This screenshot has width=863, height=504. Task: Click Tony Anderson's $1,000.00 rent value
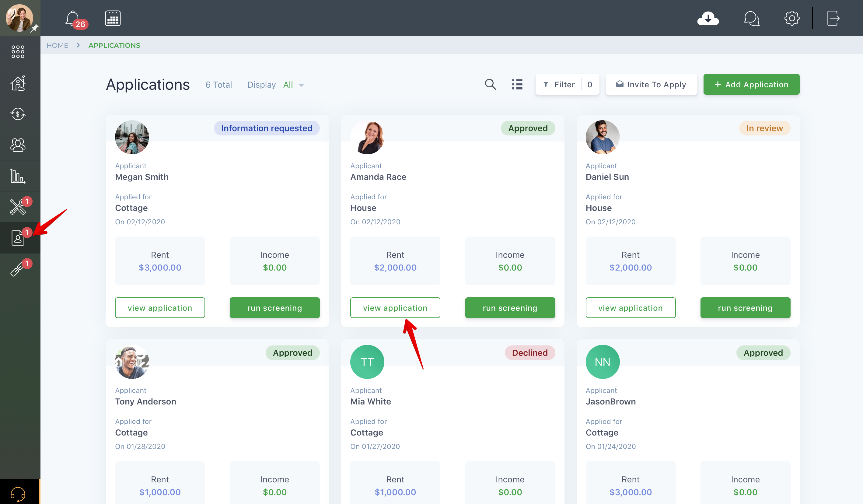pyautogui.click(x=160, y=492)
